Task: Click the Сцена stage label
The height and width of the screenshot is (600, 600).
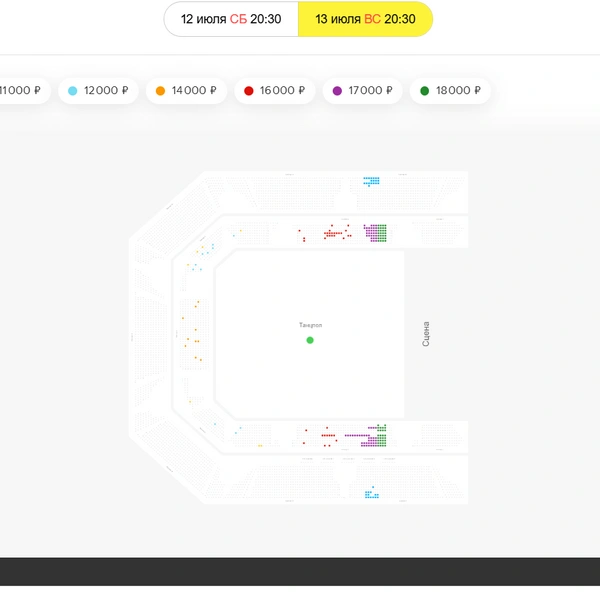Action: (426, 334)
